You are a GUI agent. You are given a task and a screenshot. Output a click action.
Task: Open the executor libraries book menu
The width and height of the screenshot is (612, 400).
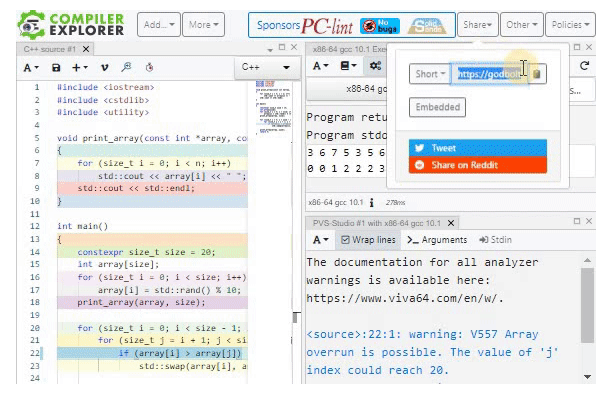tap(348, 66)
